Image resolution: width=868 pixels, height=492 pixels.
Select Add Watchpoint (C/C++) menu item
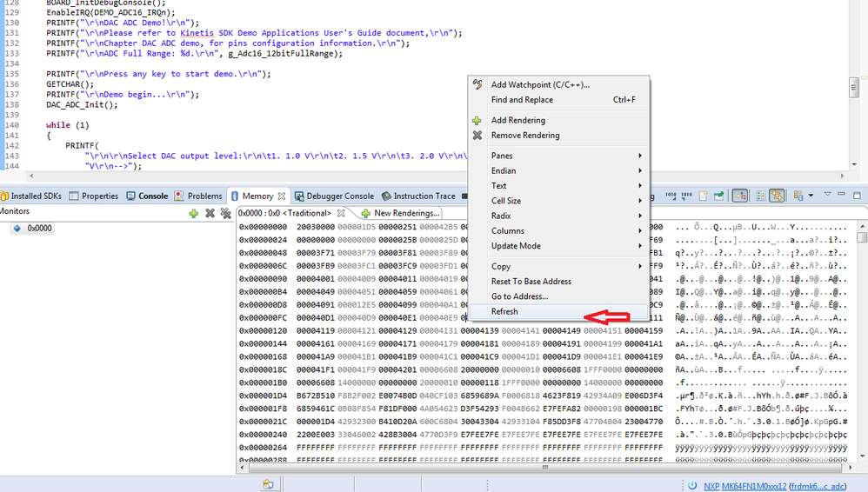point(558,84)
